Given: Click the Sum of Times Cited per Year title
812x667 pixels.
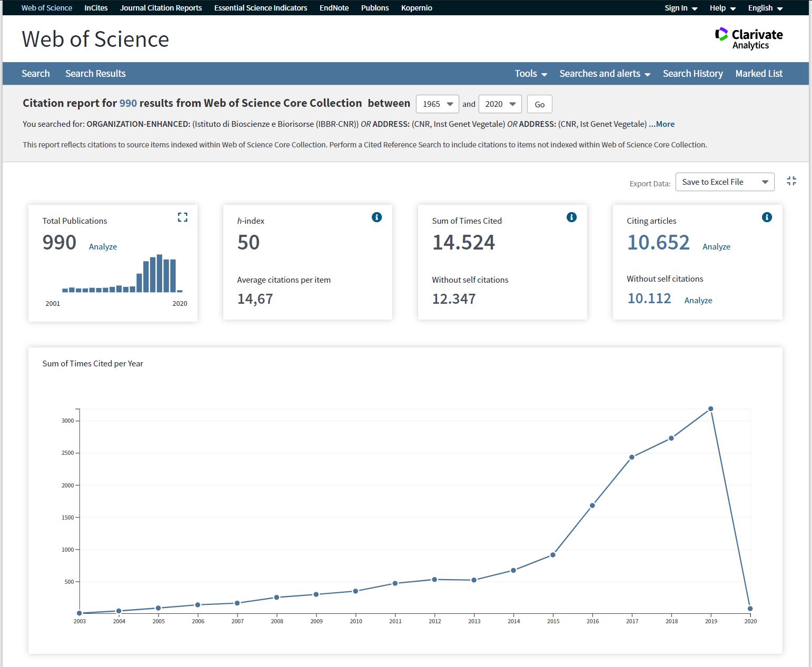Looking at the screenshot, I should [x=93, y=363].
